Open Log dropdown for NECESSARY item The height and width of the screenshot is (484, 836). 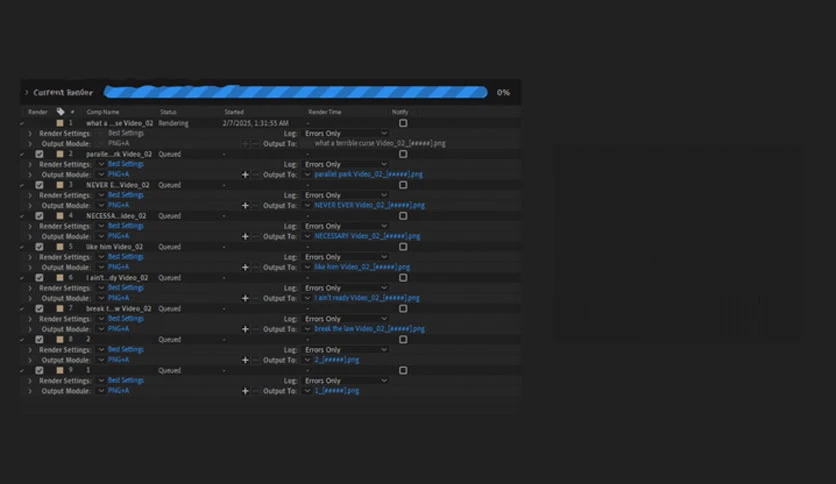(x=345, y=226)
